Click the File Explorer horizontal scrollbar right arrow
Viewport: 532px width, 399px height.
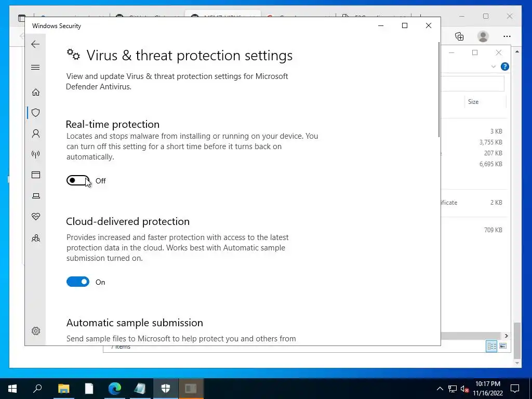(x=506, y=336)
